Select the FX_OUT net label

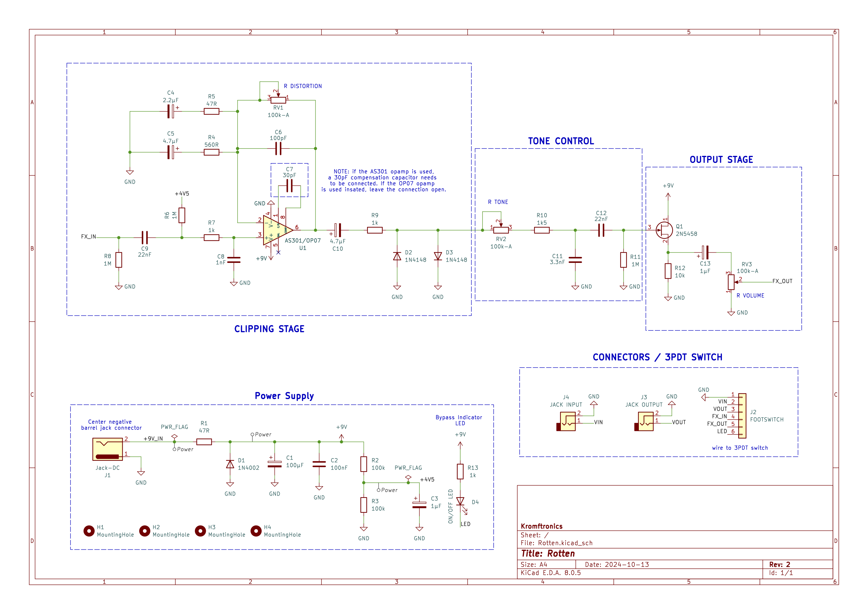click(x=782, y=281)
